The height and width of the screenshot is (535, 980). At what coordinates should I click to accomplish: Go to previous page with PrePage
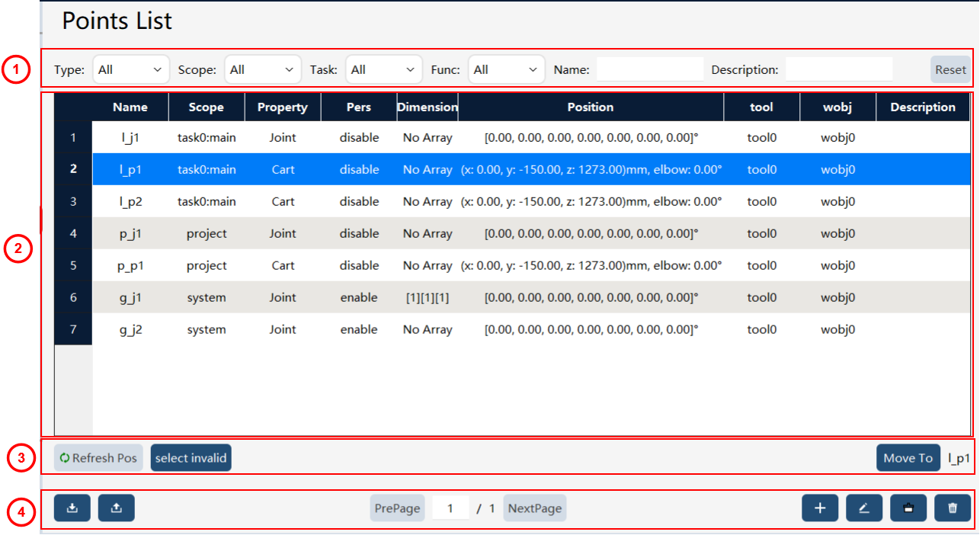(398, 508)
